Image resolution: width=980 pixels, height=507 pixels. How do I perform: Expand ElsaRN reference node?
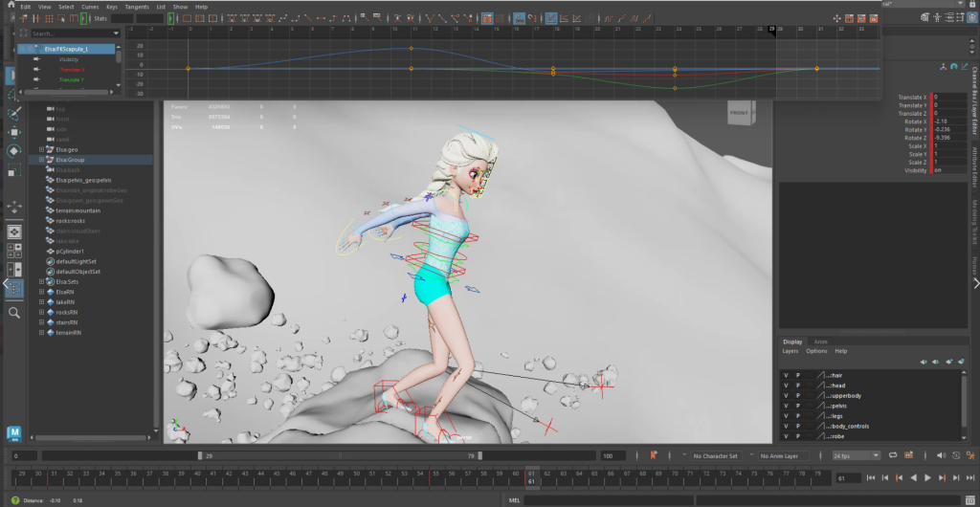click(42, 292)
